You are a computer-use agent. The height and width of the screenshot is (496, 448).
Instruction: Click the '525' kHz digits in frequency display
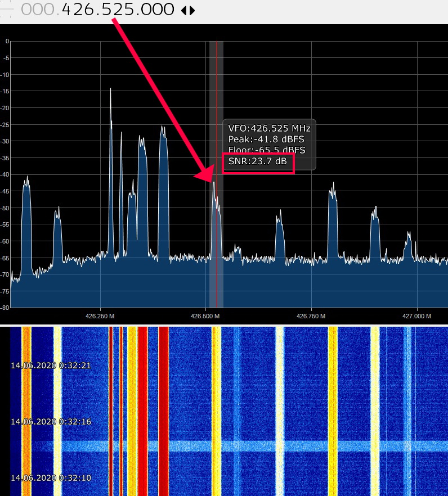[x=118, y=9]
